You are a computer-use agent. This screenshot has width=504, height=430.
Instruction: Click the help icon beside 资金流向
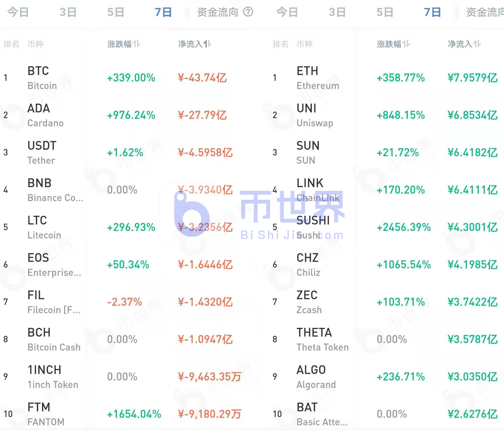click(248, 12)
